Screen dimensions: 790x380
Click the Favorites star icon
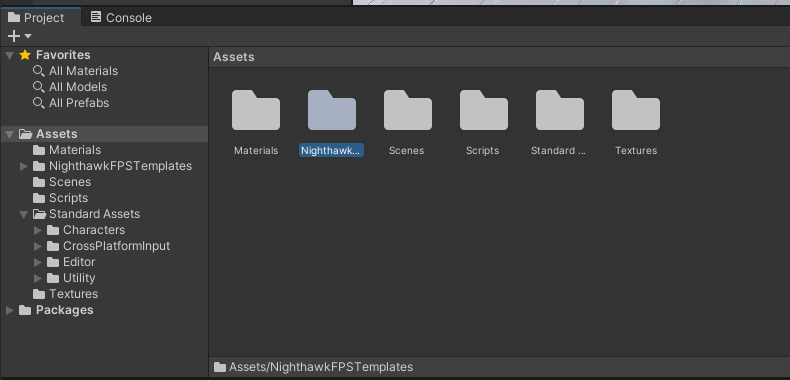click(25, 55)
